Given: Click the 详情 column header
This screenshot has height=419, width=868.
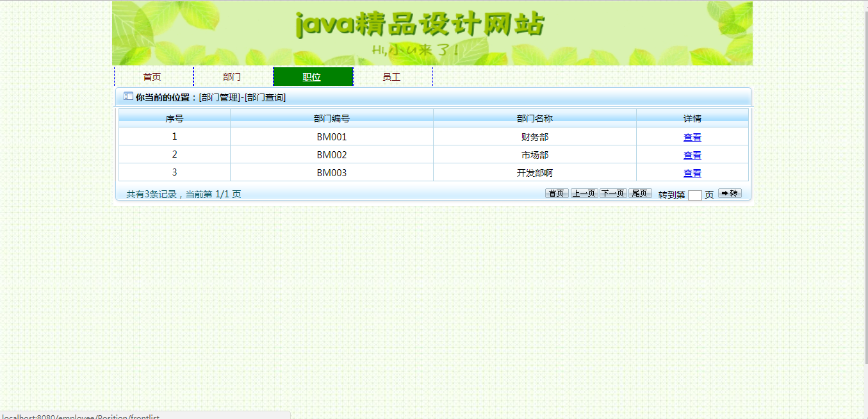Looking at the screenshot, I should pos(692,119).
